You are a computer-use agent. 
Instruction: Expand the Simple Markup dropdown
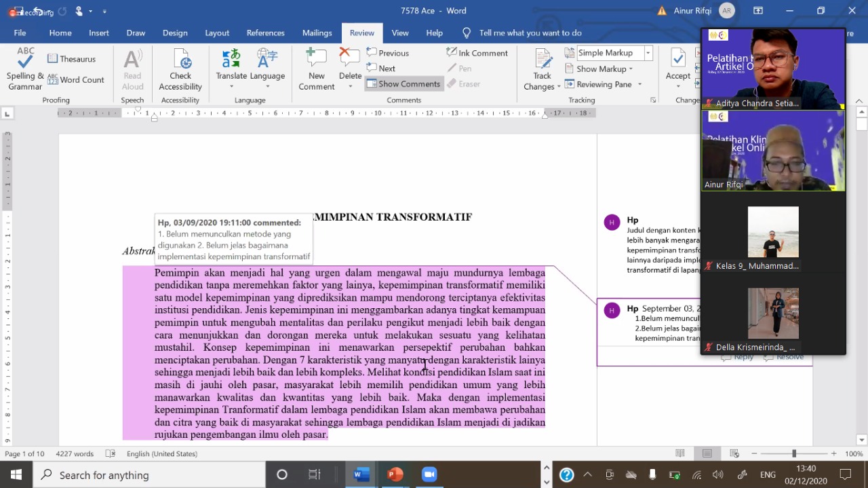pos(648,53)
